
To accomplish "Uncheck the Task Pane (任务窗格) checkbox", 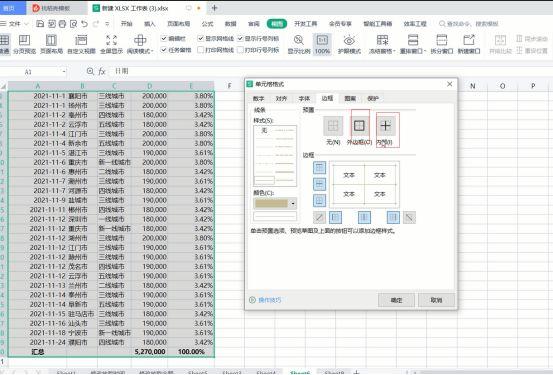I will click(164, 50).
